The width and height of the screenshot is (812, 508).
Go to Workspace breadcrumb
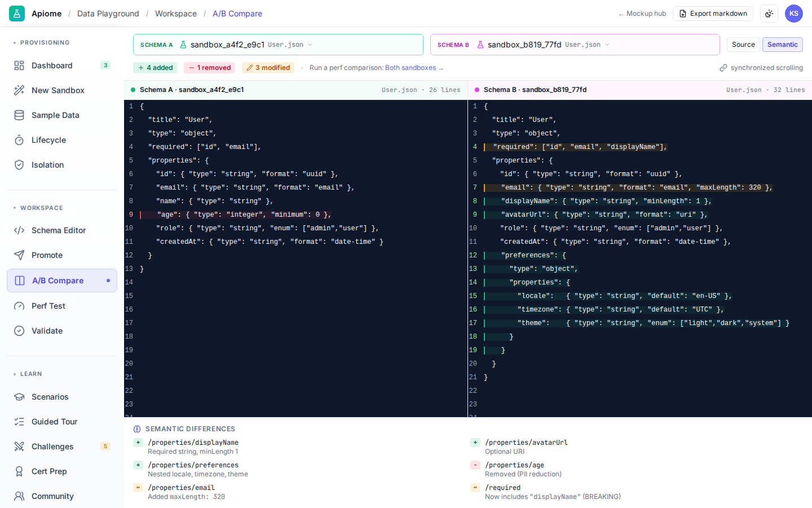point(176,14)
